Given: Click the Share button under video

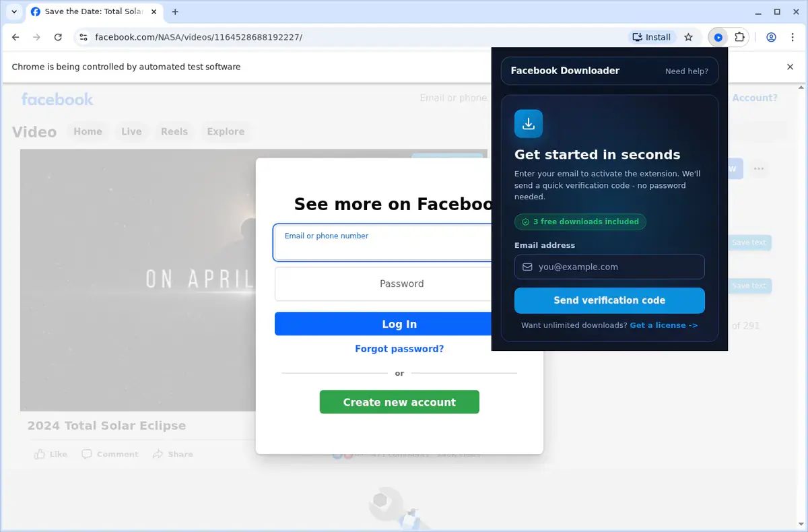Looking at the screenshot, I should (x=173, y=455).
